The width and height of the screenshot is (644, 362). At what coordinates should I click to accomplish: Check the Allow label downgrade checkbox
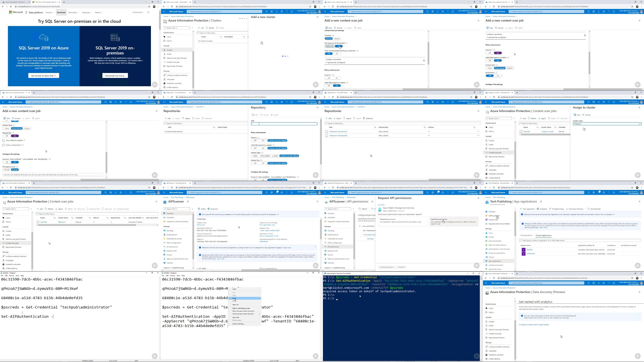[4, 140]
